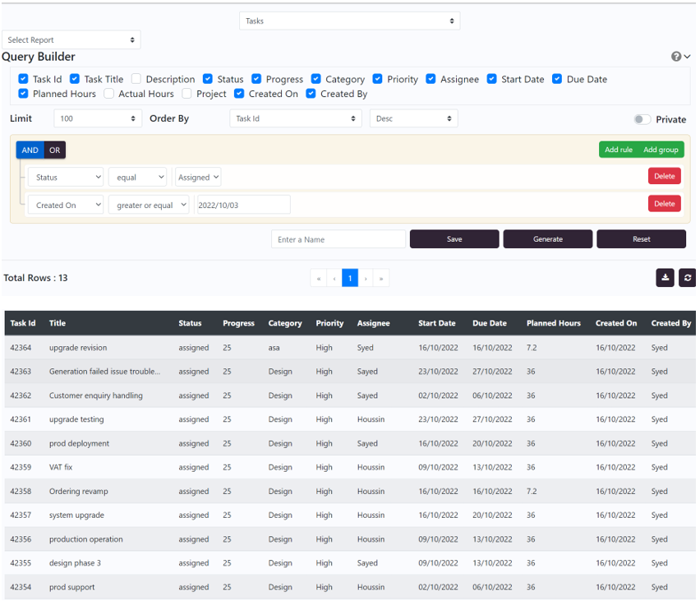700x601 pixels.
Task: Click the Enter a Name field
Action: click(x=338, y=239)
